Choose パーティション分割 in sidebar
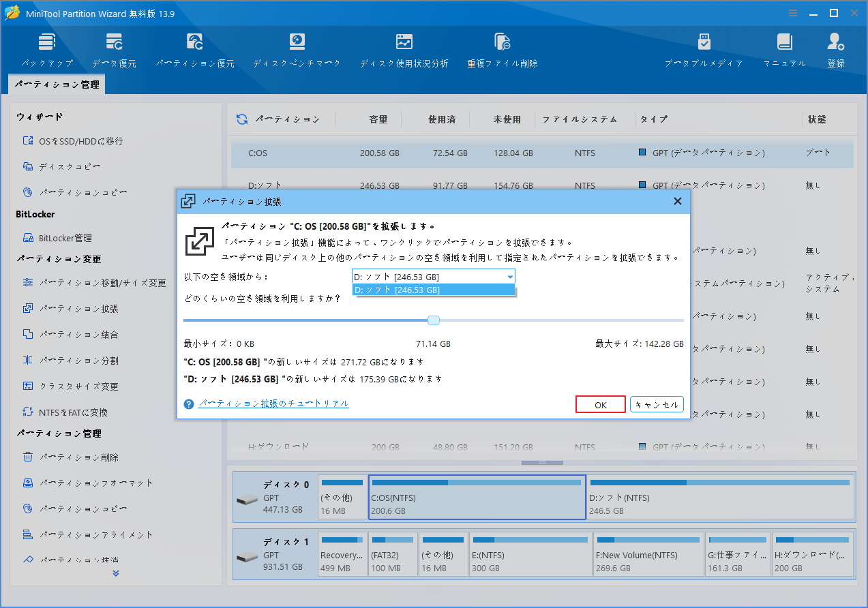Screen dimensions: 868x608 [x=70, y=361]
